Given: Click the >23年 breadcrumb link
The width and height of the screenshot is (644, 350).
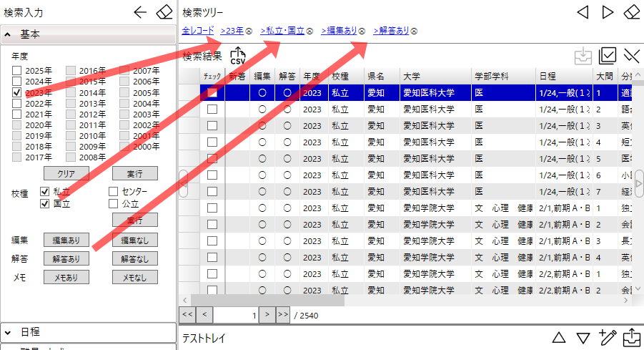Looking at the screenshot, I should point(232,31).
